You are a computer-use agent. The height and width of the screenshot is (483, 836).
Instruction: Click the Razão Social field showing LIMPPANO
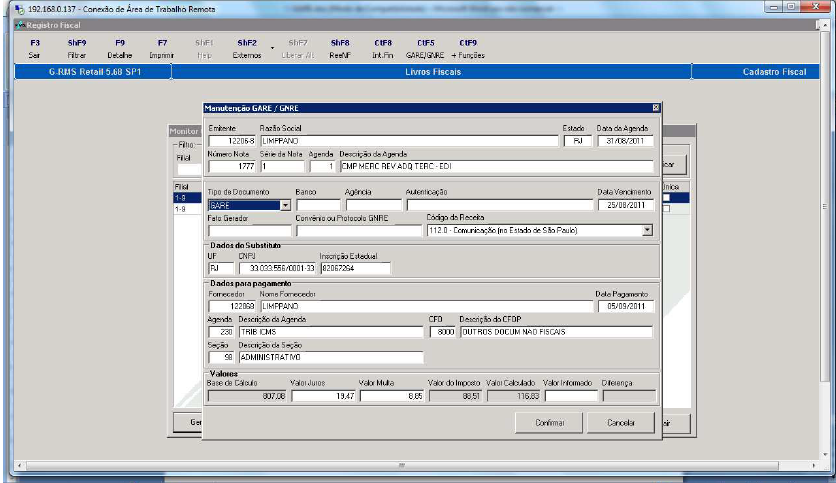(409, 141)
